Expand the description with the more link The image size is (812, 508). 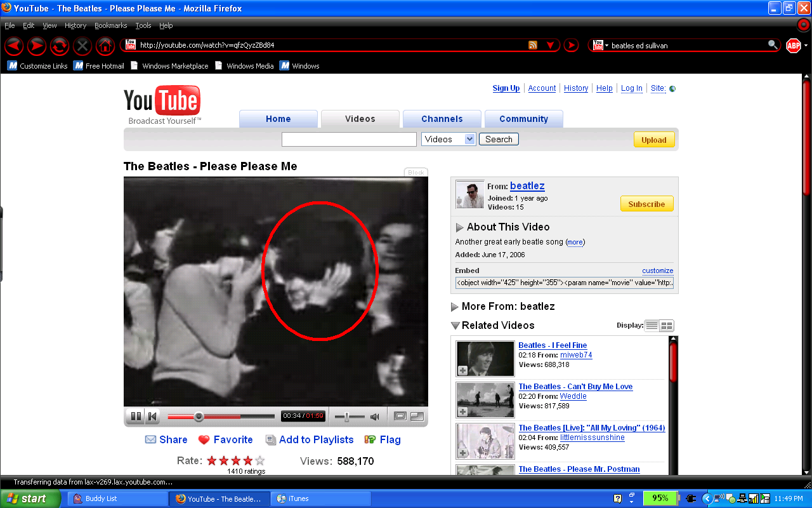click(575, 242)
